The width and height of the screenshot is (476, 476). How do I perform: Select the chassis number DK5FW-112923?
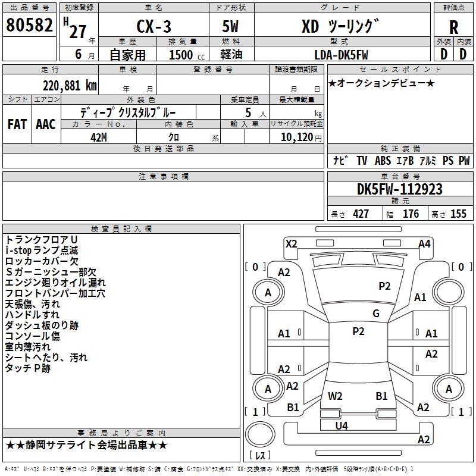click(x=399, y=189)
